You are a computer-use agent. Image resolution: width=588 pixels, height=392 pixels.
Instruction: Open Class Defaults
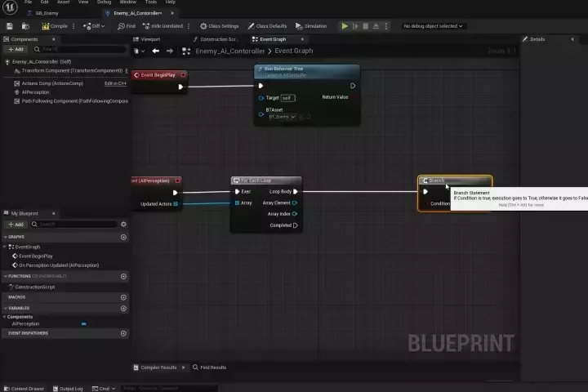point(267,26)
